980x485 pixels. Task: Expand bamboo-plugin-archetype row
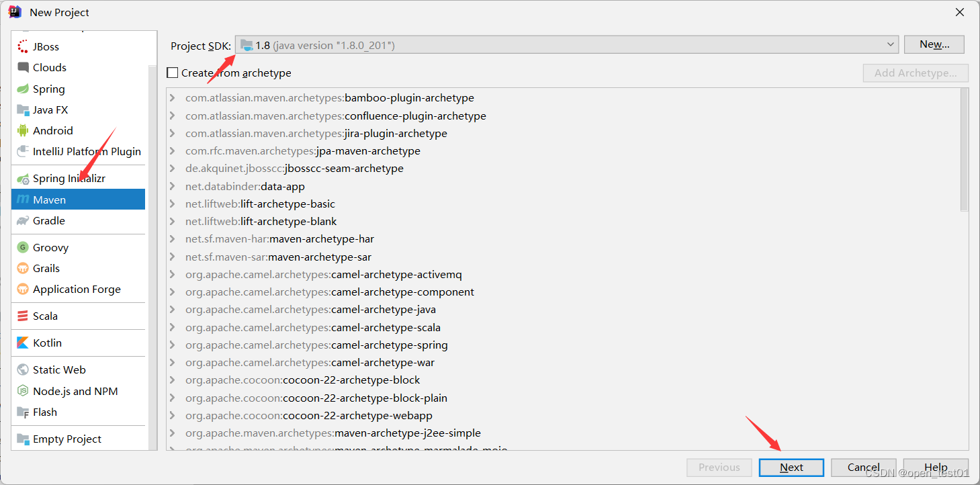pyautogui.click(x=173, y=98)
